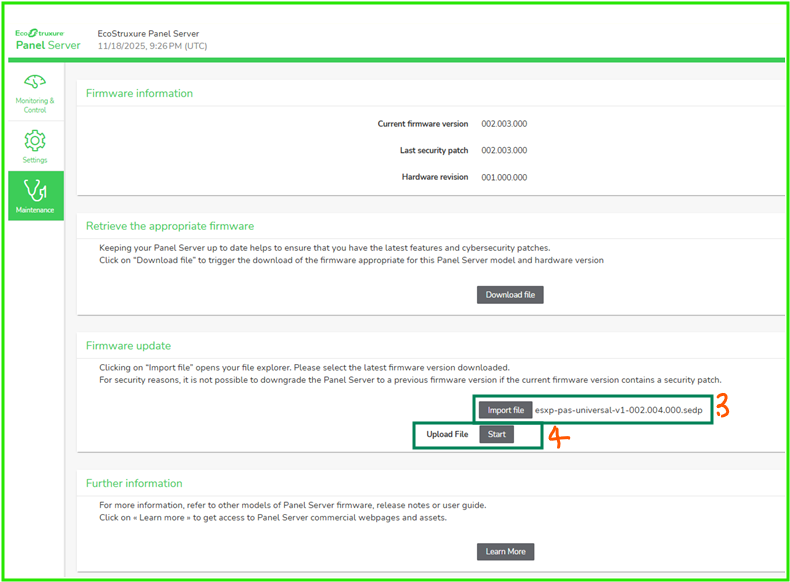Click the date and time 11/18/2025, 9:26 PM (UTC)
The image size is (790, 582).
click(x=152, y=46)
